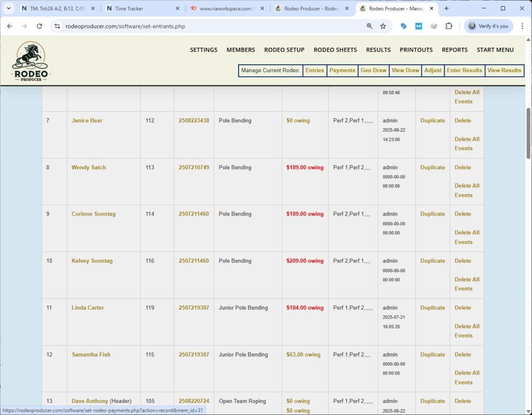Click the Rodeo Producer horse logo
532x415 pixels.
click(30, 62)
